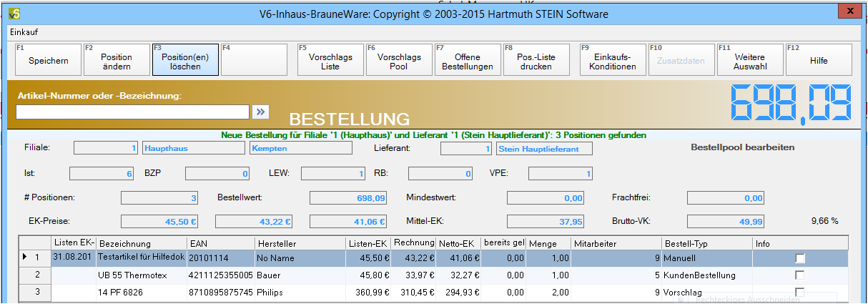Click the Bezeichnung column header
This screenshot has height=304, width=868.
(140, 244)
